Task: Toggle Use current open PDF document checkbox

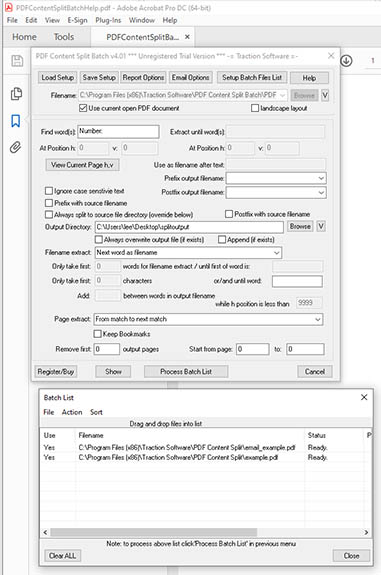Action: click(x=83, y=108)
